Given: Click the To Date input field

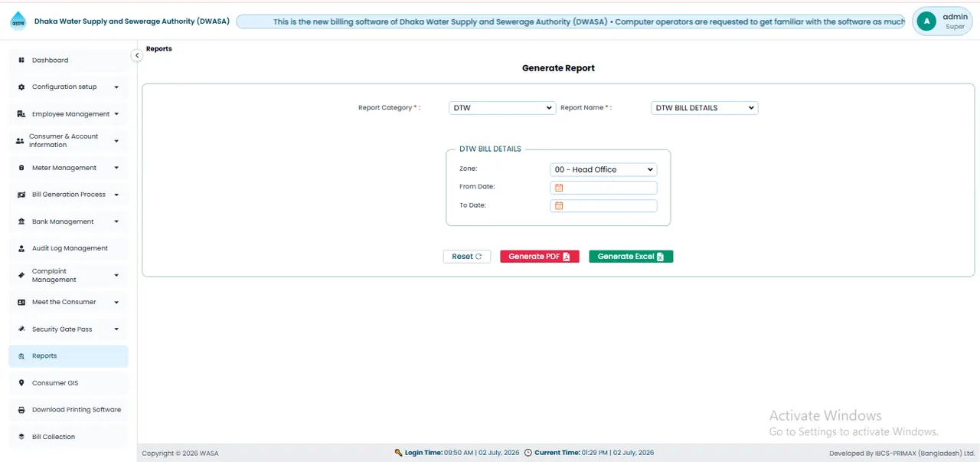Looking at the screenshot, I should [x=603, y=206].
